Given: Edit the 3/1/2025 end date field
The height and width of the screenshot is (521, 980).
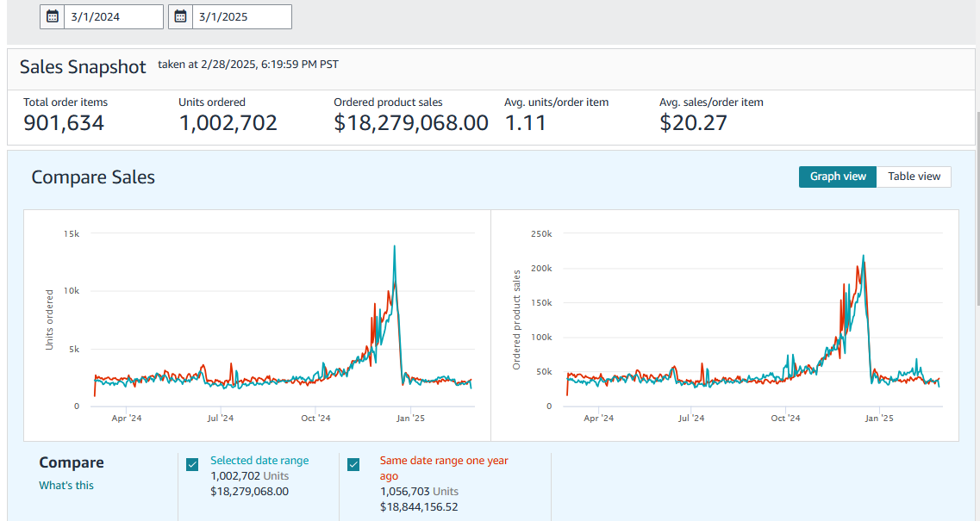Looking at the screenshot, I should (x=242, y=17).
